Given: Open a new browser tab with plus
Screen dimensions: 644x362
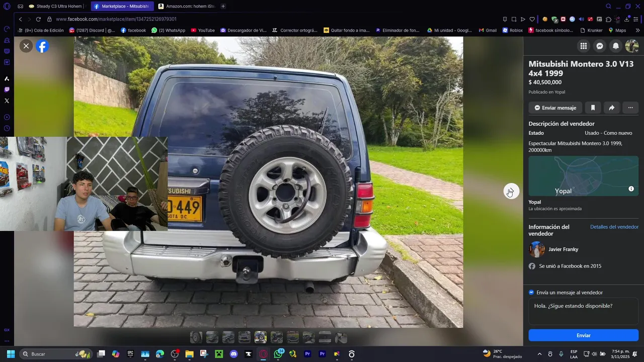Looking at the screenshot, I should pyautogui.click(x=223, y=6).
